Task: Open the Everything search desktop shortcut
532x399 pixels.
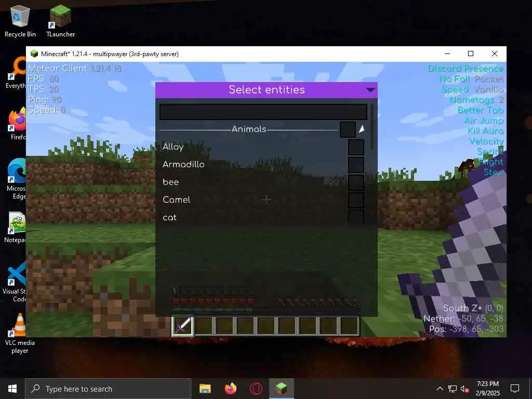Action: 16,73
